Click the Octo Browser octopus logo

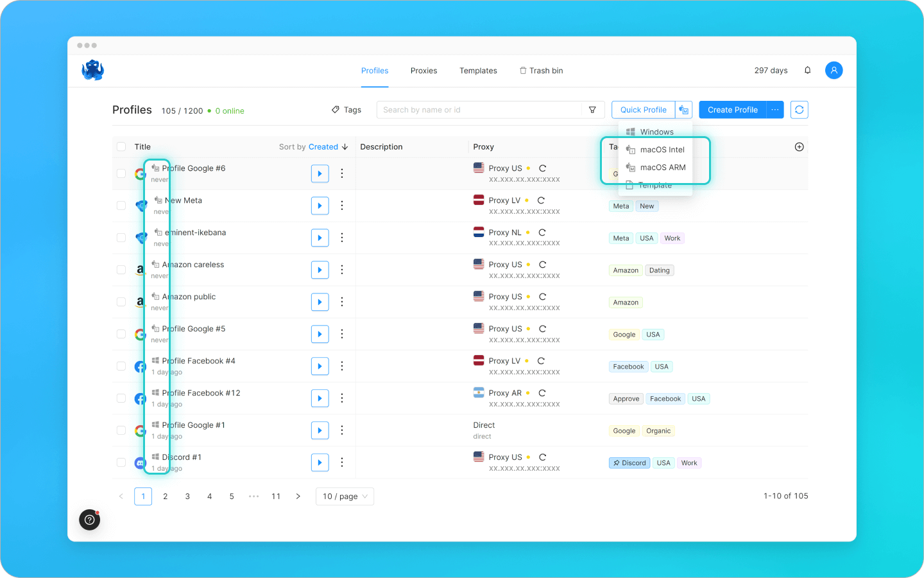pos(92,71)
